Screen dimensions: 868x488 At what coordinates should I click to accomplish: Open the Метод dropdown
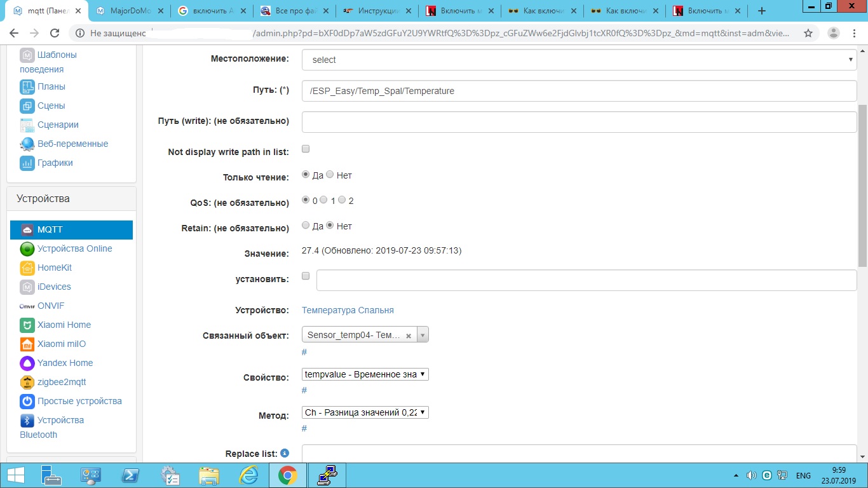365,412
